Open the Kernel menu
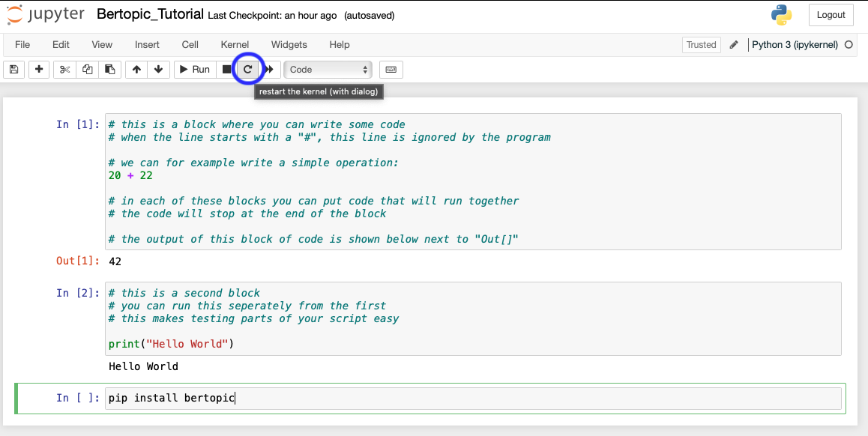 pos(235,45)
